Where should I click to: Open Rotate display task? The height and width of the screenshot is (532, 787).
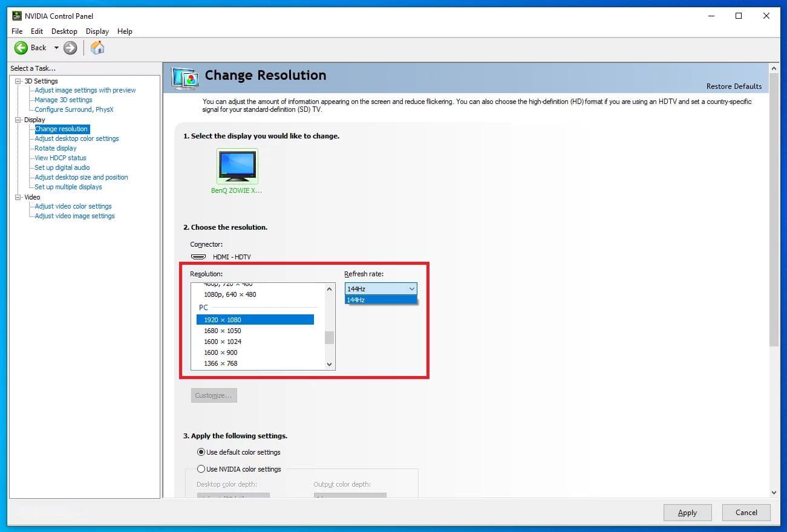[56, 148]
